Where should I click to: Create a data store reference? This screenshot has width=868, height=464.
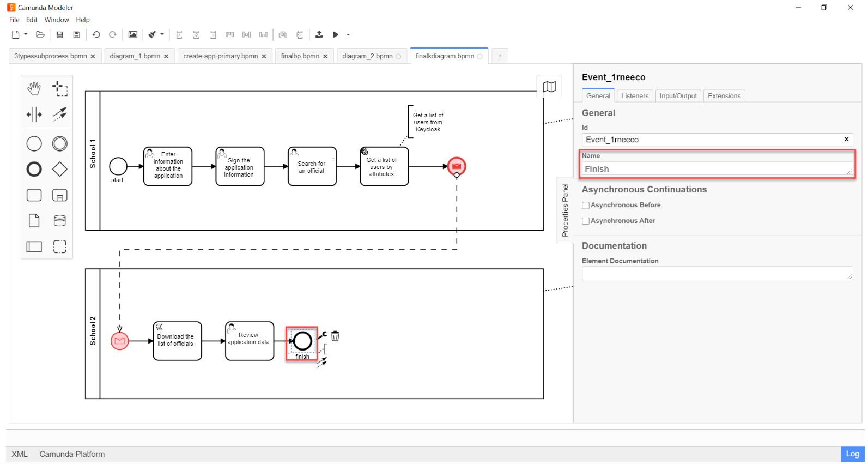pos(59,220)
